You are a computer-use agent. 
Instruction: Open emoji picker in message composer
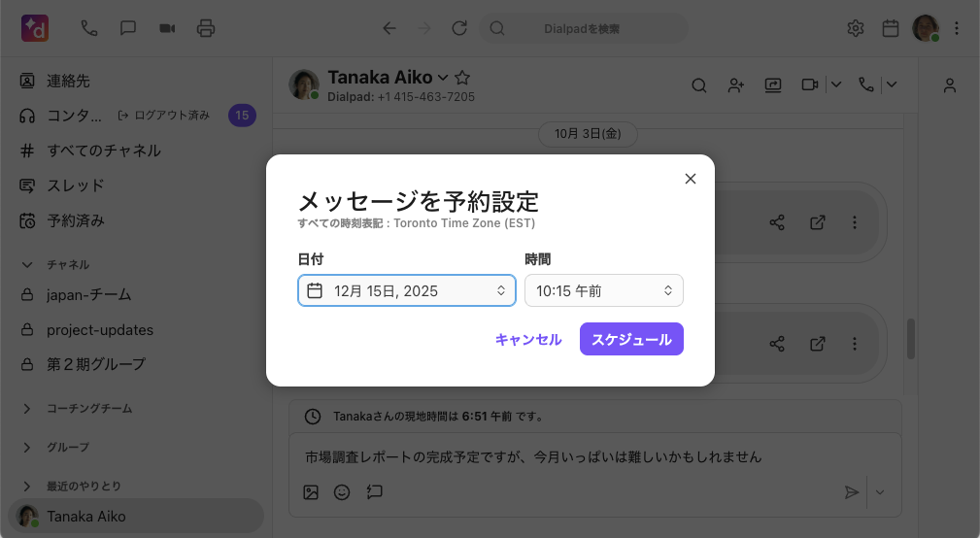coord(342,492)
